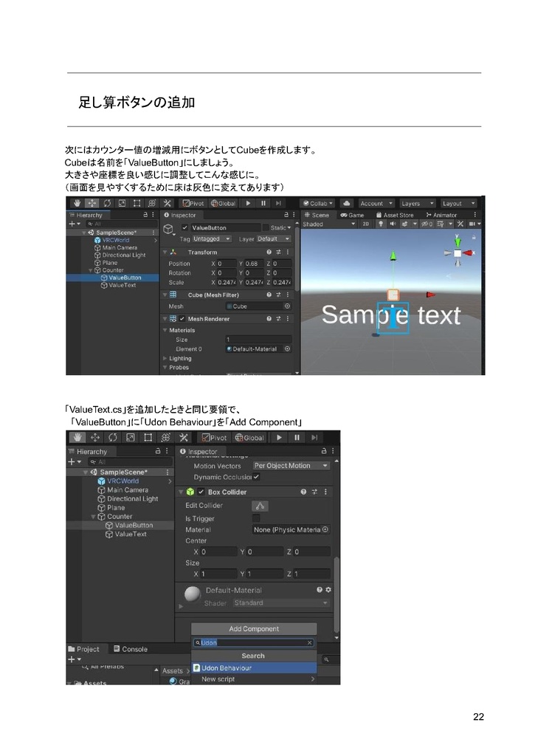Screen dimensions: 535x756
Task: Toggle scene lighting with the lightbulb icon
Action: [381, 224]
